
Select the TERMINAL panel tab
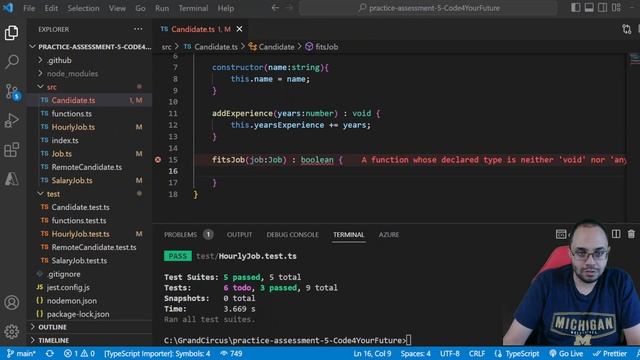(348, 234)
